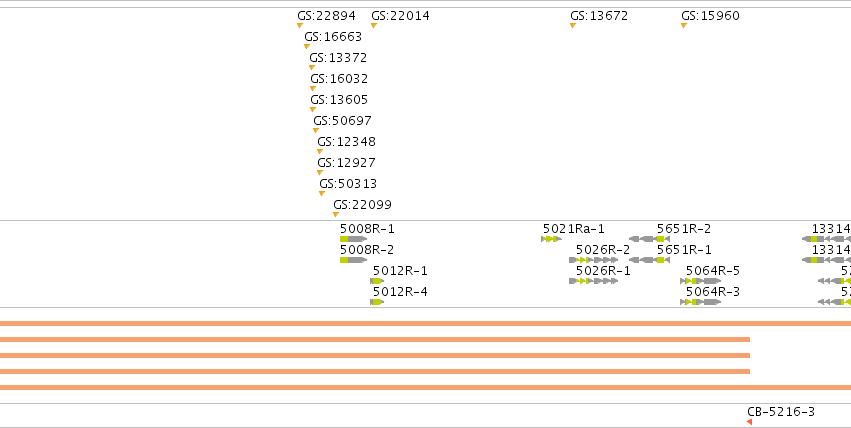Click the GS:22099 triangle marker
This screenshot has height=428, width=851.
335,215
